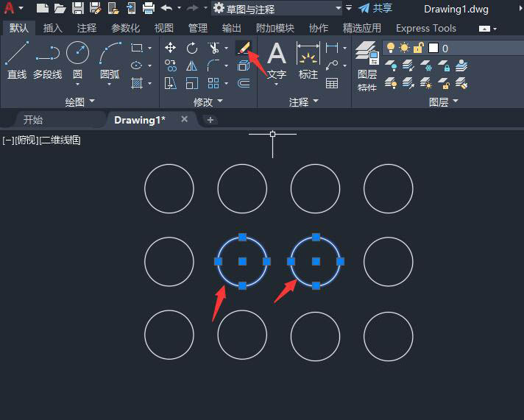Select the Mirror tool icon
The image size is (524, 420).
[192, 65]
